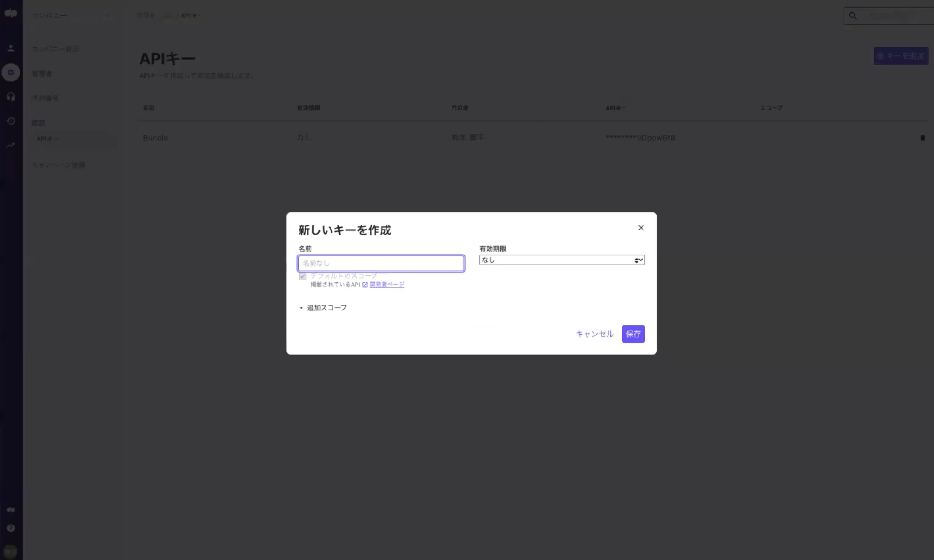Open the analytics trend line icon

[11, 145]
